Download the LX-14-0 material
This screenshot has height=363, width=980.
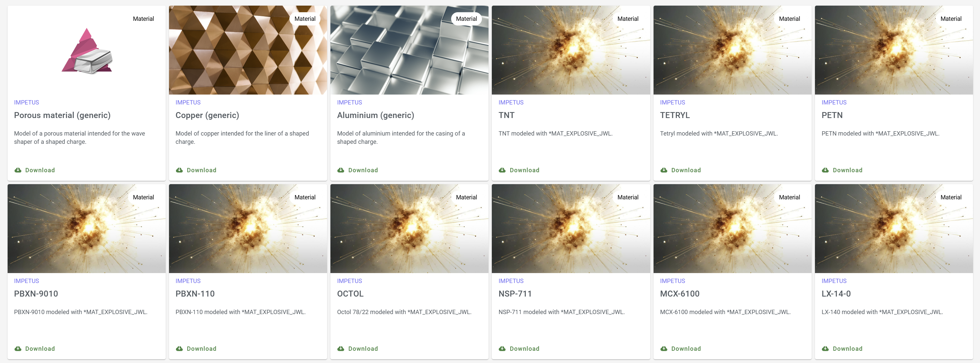coord(842,348)
